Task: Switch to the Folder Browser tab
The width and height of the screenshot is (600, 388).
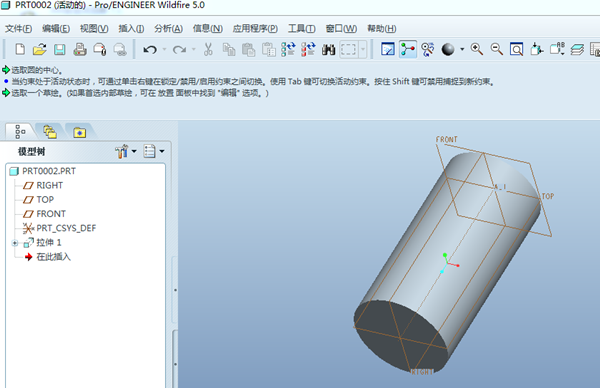Action: (50, 132)
